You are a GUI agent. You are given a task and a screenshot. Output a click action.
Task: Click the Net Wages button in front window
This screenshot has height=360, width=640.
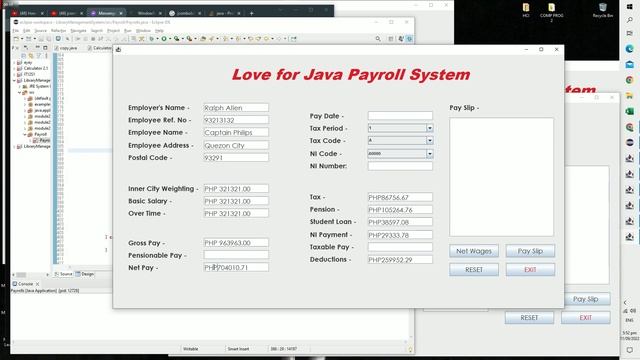473,251
